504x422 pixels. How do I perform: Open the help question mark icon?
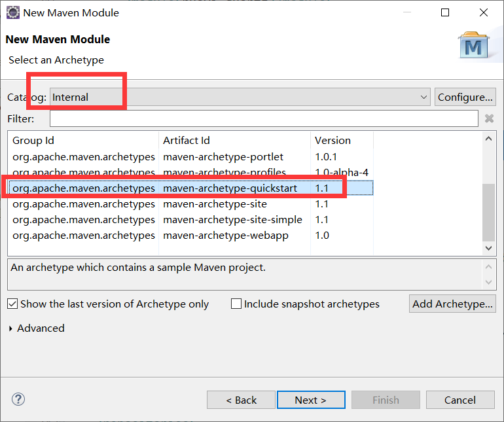click(18, 400)
